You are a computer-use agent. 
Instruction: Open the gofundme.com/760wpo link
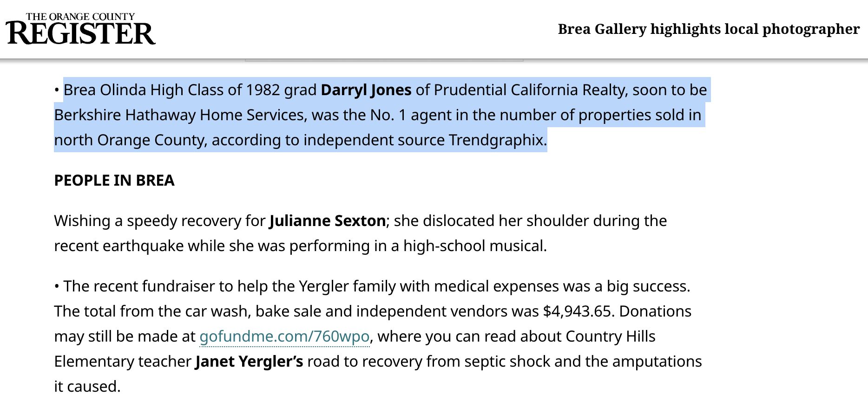click(284, 336)
